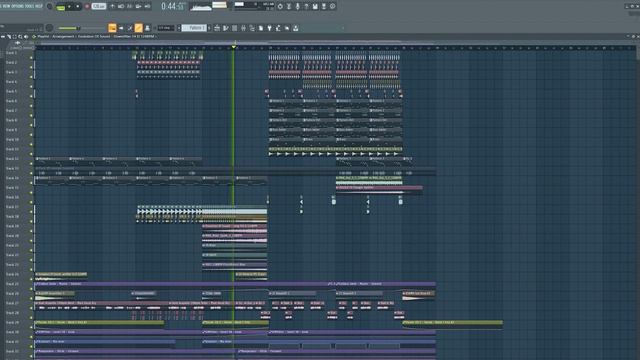Click the download-arrow icon ending second toolbar

click(x=296, y=28)
